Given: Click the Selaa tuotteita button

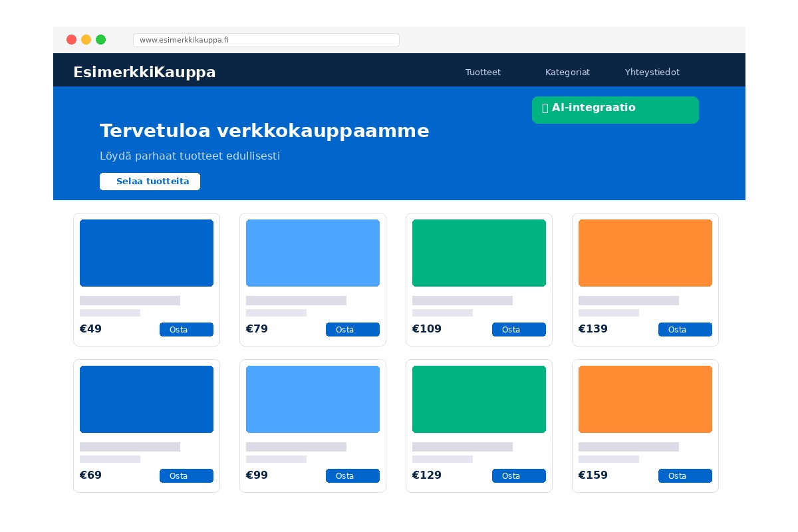Looking at the screenshot, I should click(x=150, y=181).
